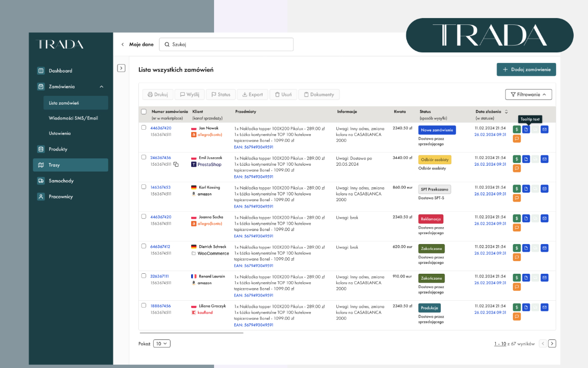Viewport: 588px width, 368px height.
Task: Open the Filtrowanie dropdown
Action: [528, 94]
